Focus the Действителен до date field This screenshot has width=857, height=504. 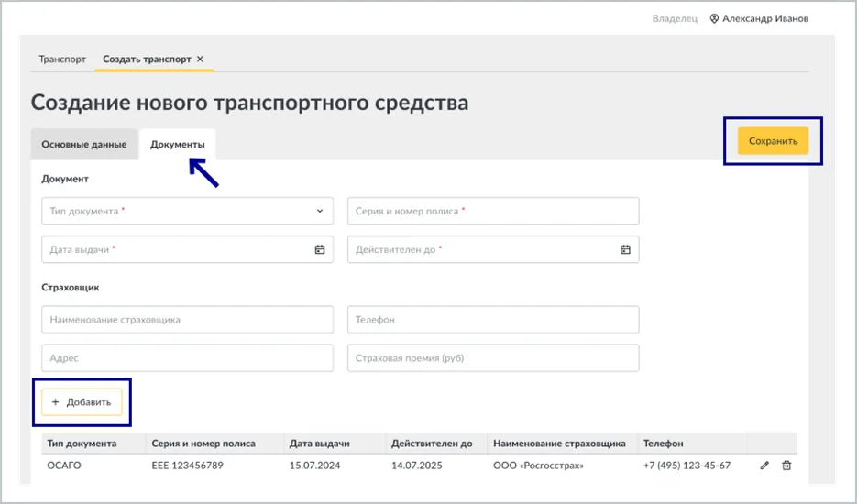[493, 249]
